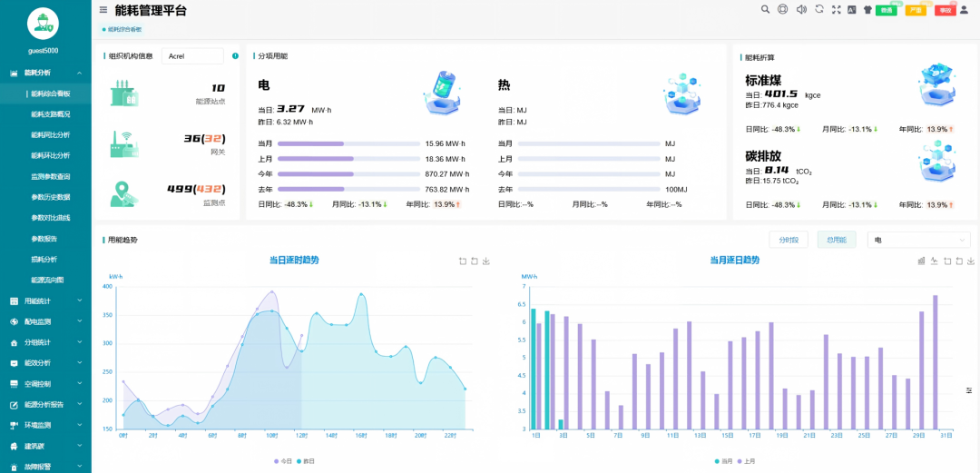Toggle 上月 series in monthly chart legend
This screenshot has height=473, width=980.
click(x=746, y=461)
